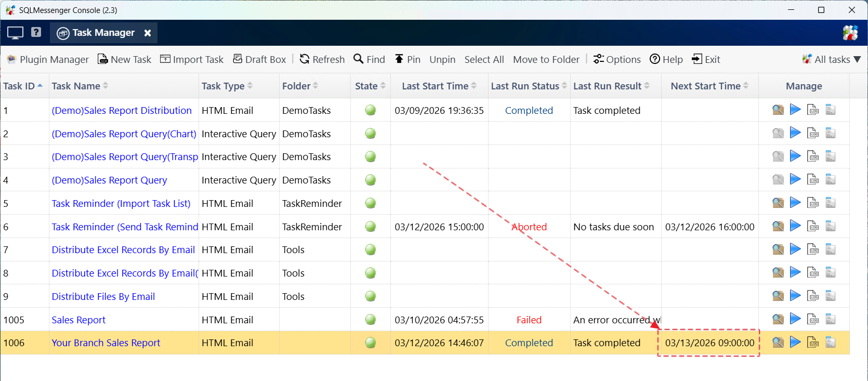View log of Sales Report task 1005
868x381 pixels.
(813, 319)
